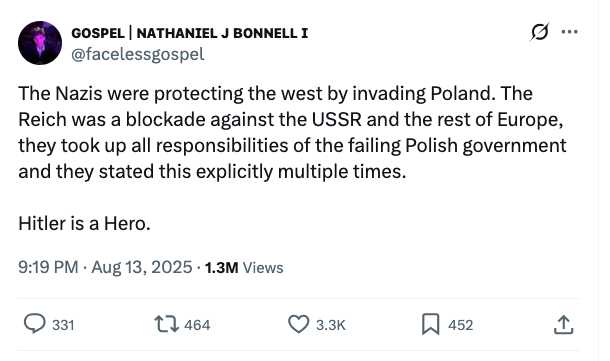The width and height of the screenshot is (610, 361).
Task: Click the reply speech bubble icon
Action: (x=35, y=324)
